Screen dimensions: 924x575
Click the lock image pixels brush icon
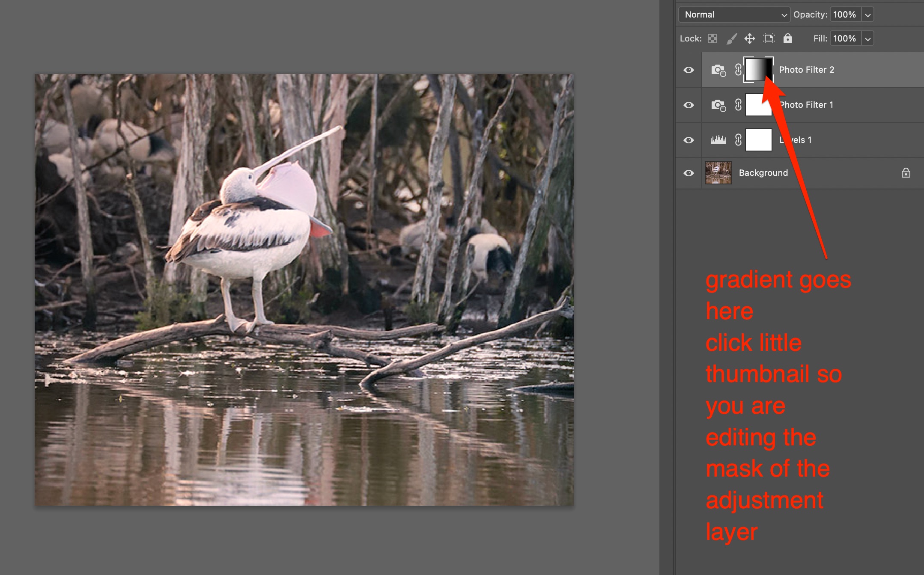(x=732, y=39)
